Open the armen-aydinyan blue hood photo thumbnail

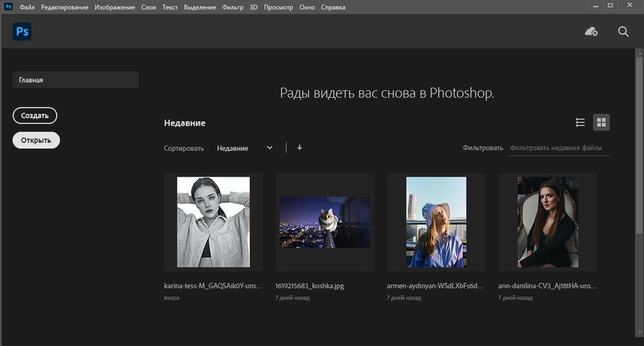436,222
